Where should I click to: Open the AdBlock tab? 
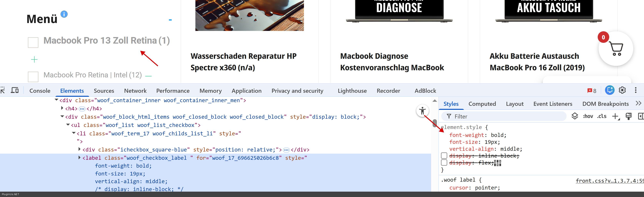(425, 91)
